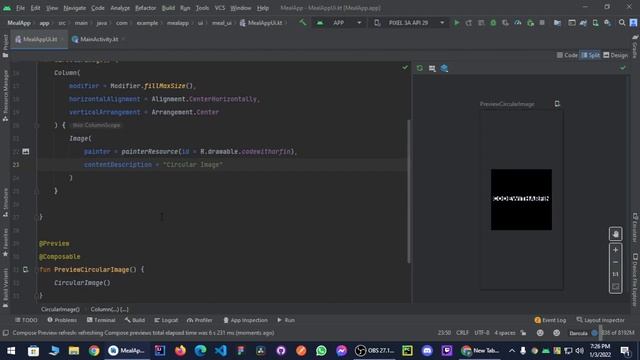Image resolution: width=640 pixels, height=360 pixels.
Task: Open the Tools menu
Action: click(x=202, y=8)
